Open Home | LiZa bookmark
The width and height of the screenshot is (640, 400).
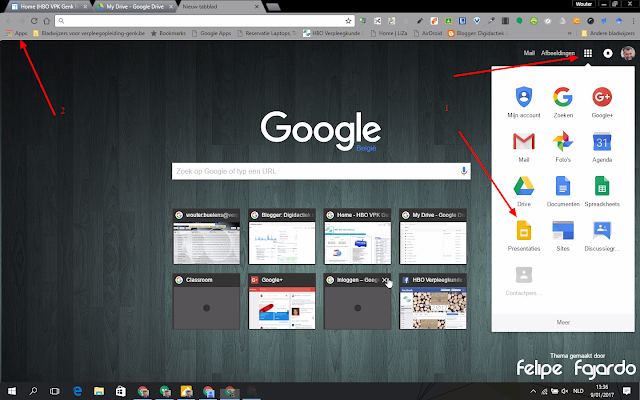389,33
